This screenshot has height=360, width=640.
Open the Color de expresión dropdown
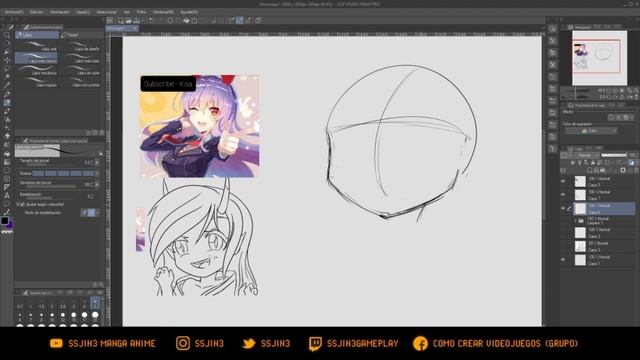pyautogui.click(x=591, y=131)
